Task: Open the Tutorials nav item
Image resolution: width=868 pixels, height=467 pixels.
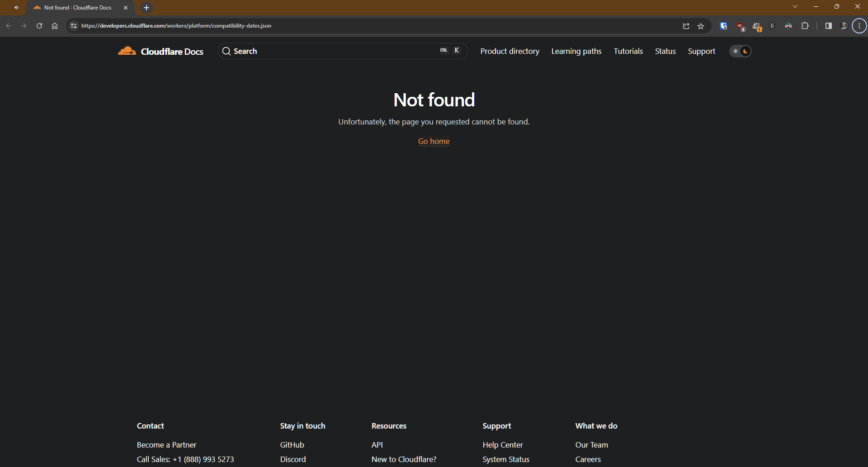Action: (628, 51)
